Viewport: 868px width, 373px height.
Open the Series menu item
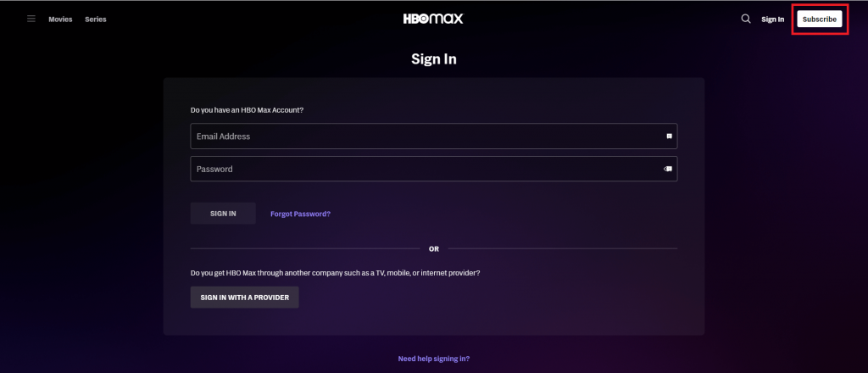coord(96,19)
